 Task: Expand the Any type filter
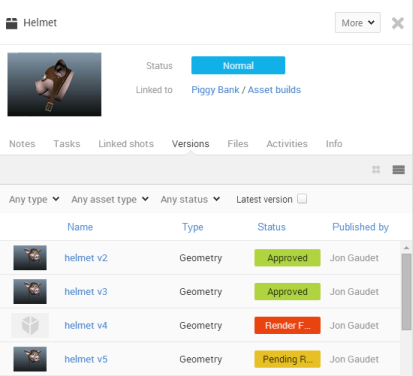pyautogui.click(x=34, y=199)
